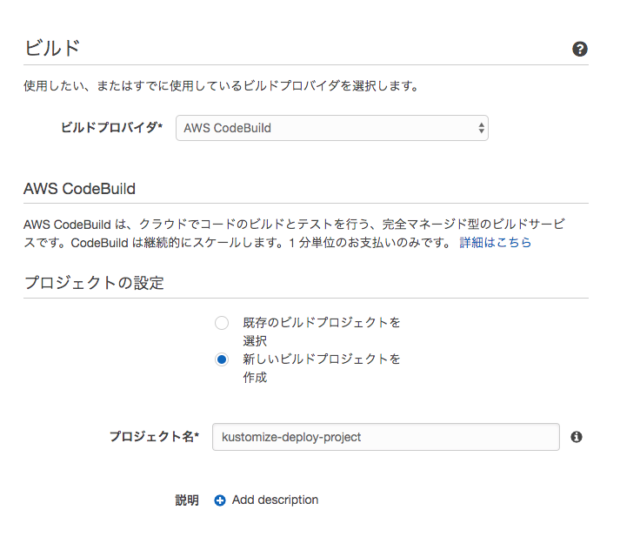Click the Add description link
The width and height of the screenshot is (640, 537).
(x=275, y=500)
